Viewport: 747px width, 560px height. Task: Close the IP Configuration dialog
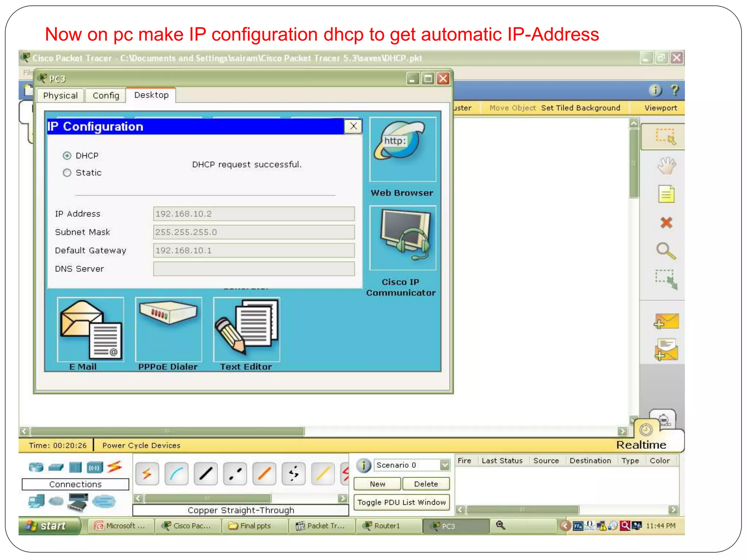[353, 127]
